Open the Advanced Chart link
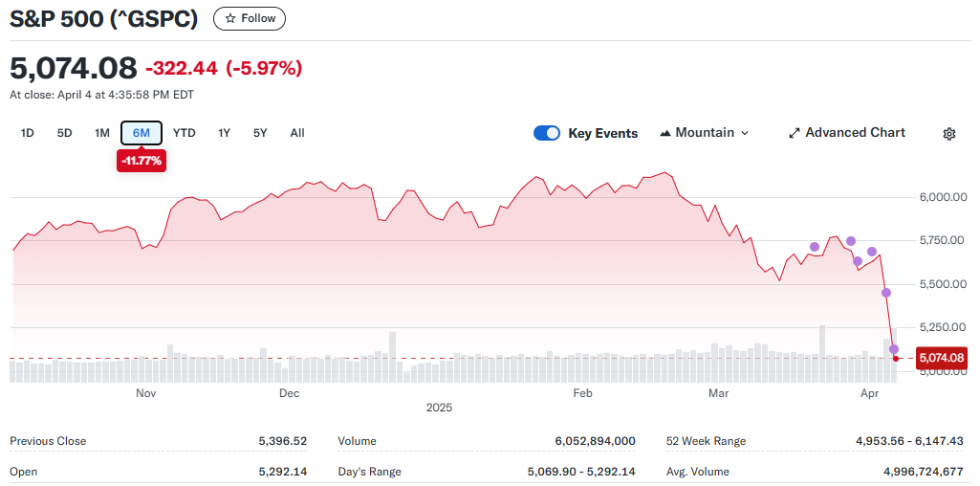980x486 pixels. pyautogui.click(x=847, y=133)
